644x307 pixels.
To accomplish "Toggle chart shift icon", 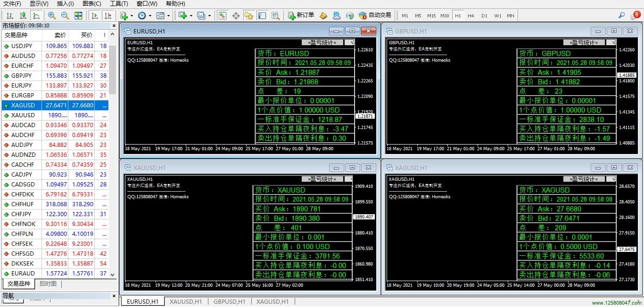I will 108,16.
